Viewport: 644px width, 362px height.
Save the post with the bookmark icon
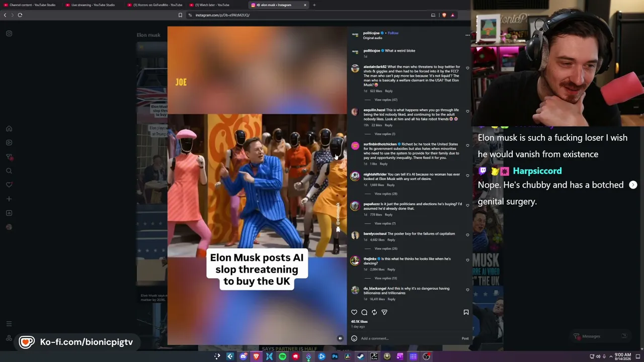[466, 312]
